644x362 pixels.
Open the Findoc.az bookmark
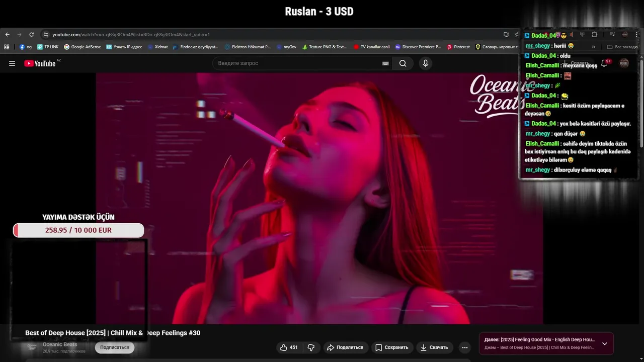pos(196,47)
